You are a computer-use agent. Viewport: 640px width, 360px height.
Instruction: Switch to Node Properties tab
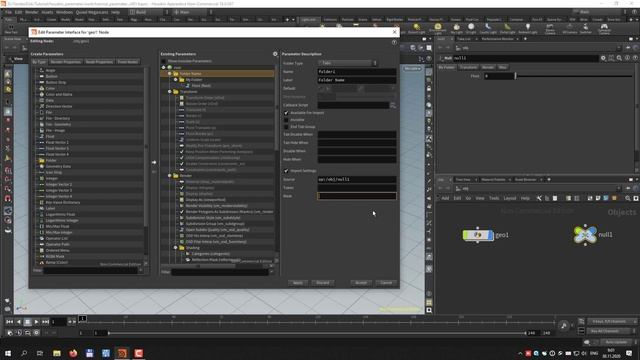point(99,62)
